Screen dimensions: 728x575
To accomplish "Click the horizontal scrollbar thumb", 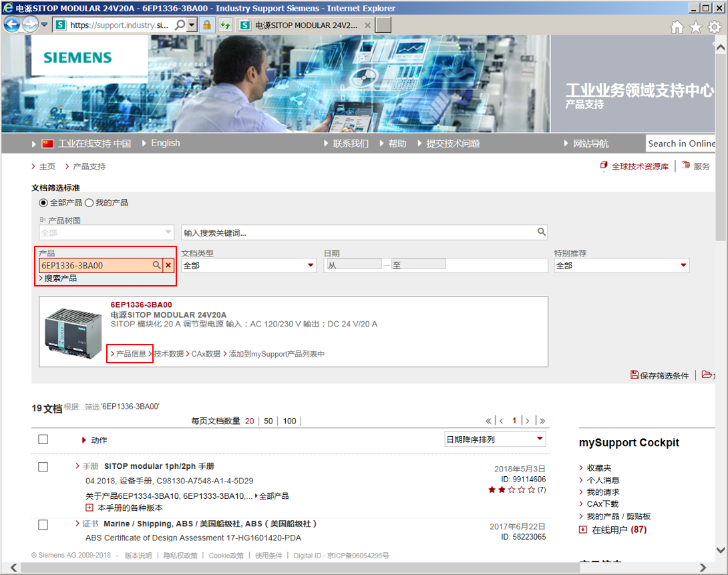I will pyautogui.click(x=301, y=568).
